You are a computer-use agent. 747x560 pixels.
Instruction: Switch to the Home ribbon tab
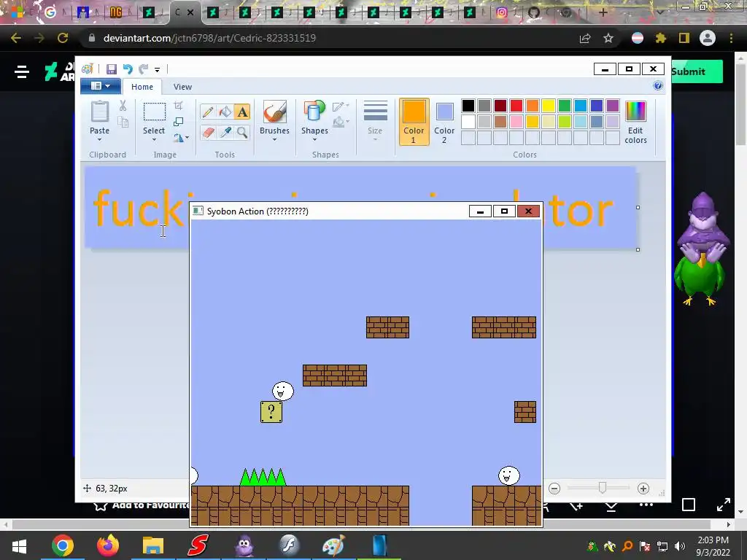[x=142, y=87]
